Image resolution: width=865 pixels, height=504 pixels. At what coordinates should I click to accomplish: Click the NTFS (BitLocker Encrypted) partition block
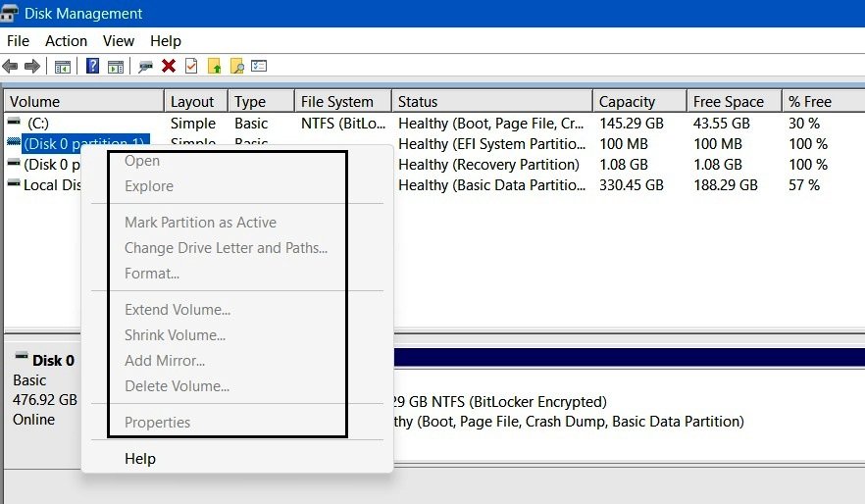click(x=629, y=414)
